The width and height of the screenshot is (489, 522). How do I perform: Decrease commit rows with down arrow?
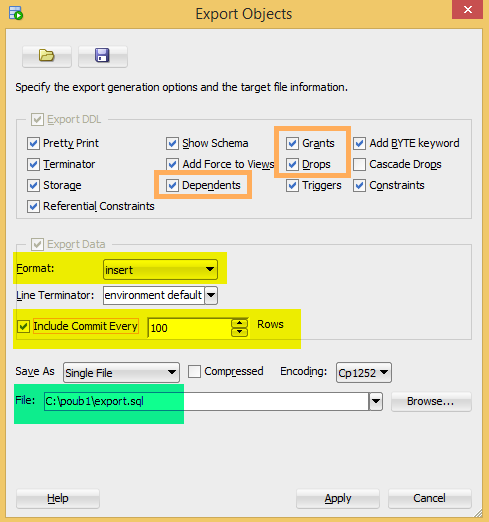click(x=239, y=332)
